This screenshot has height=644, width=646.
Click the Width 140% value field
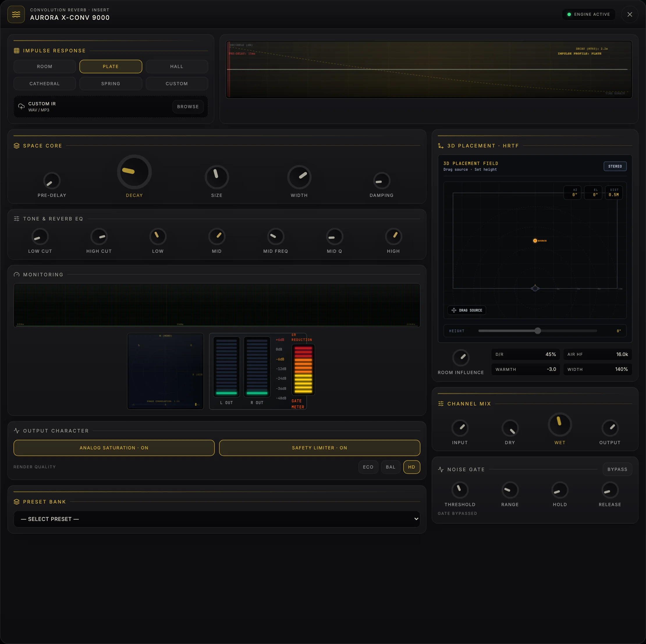click(x=597, y=369)
